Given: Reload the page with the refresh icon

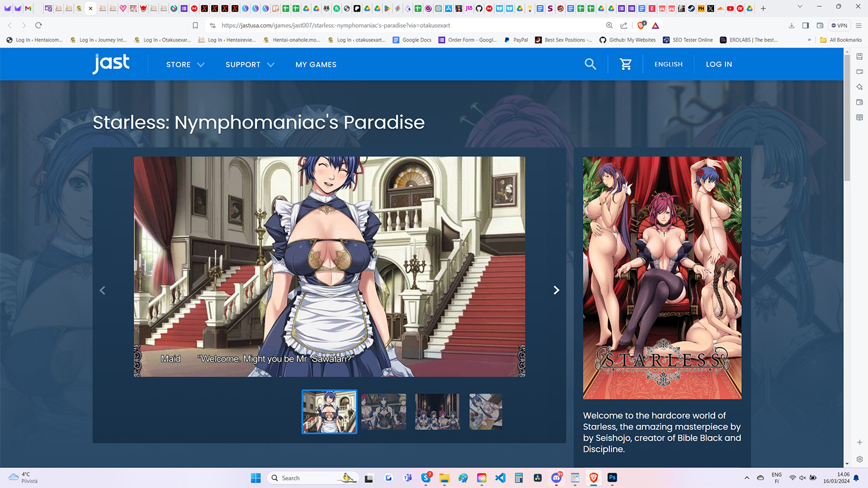Looking at the screenshot, I should (38, 25).
